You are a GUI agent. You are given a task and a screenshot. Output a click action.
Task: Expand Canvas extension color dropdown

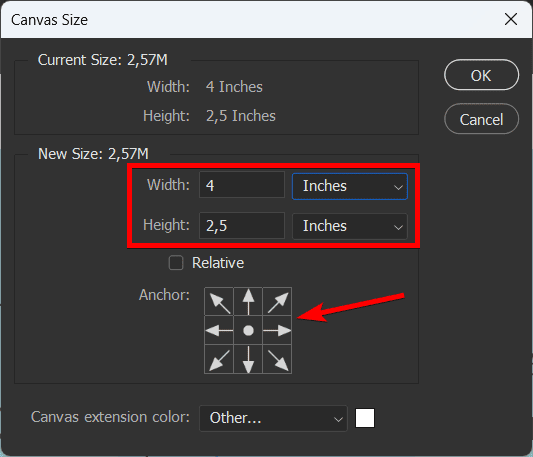(273, 418)
